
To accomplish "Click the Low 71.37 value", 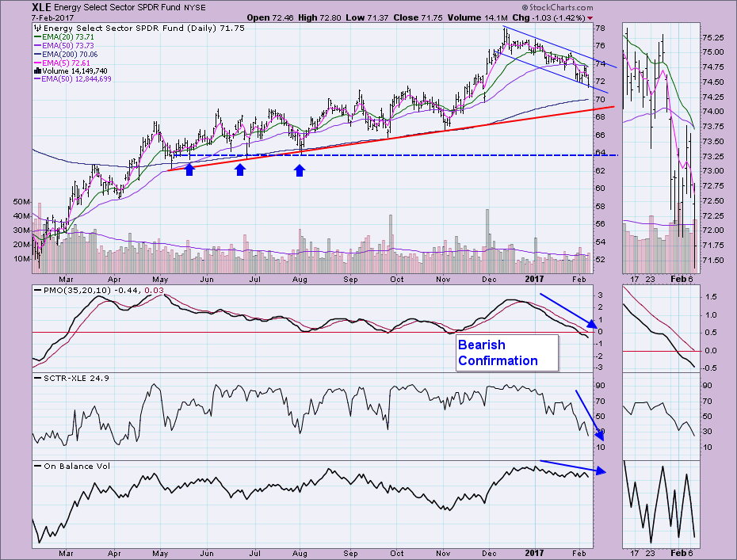I will [367, 17].
